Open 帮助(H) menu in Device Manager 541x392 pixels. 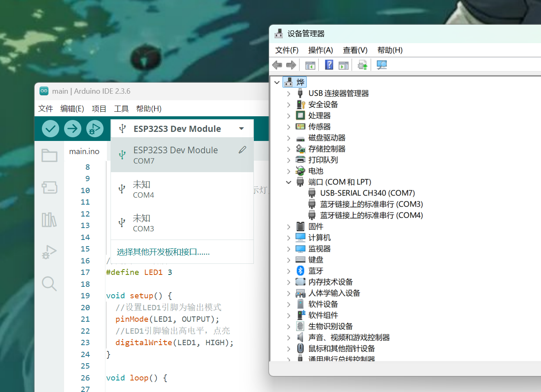point(390,50)
